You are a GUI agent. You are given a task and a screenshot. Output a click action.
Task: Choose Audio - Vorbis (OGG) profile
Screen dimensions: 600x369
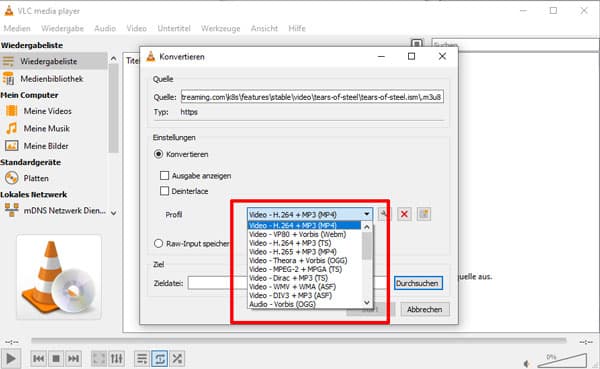[282, 304]
